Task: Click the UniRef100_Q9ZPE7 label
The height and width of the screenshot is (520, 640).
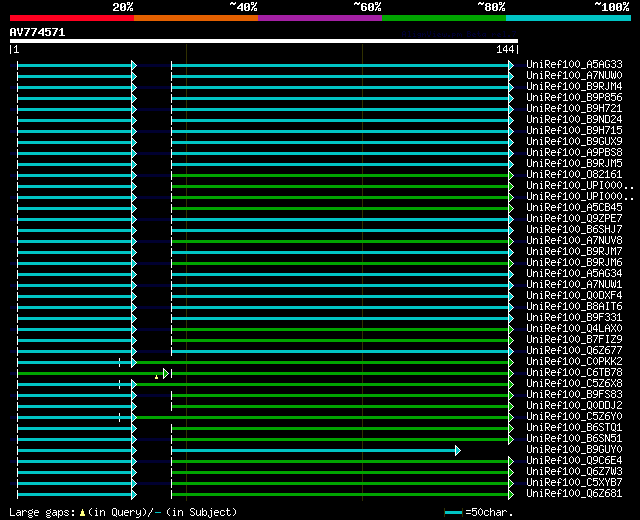Action: click(x=574, y=219)
